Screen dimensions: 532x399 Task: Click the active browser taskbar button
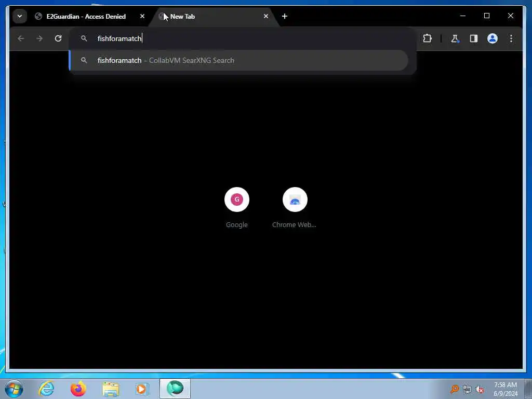tap(175, 389)
